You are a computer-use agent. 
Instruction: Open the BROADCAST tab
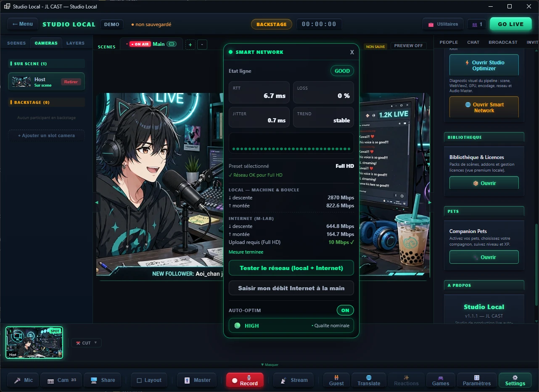(x=503, y=42)
